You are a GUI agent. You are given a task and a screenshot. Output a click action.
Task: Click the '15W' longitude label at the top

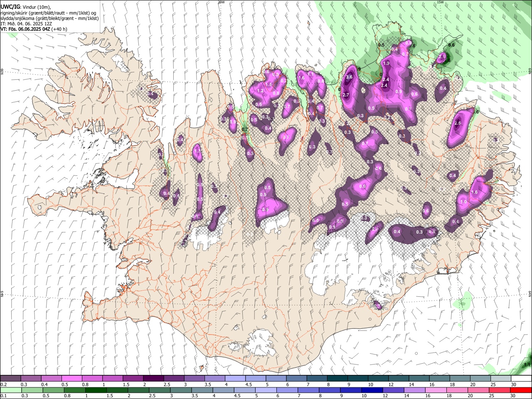(440, 2)
